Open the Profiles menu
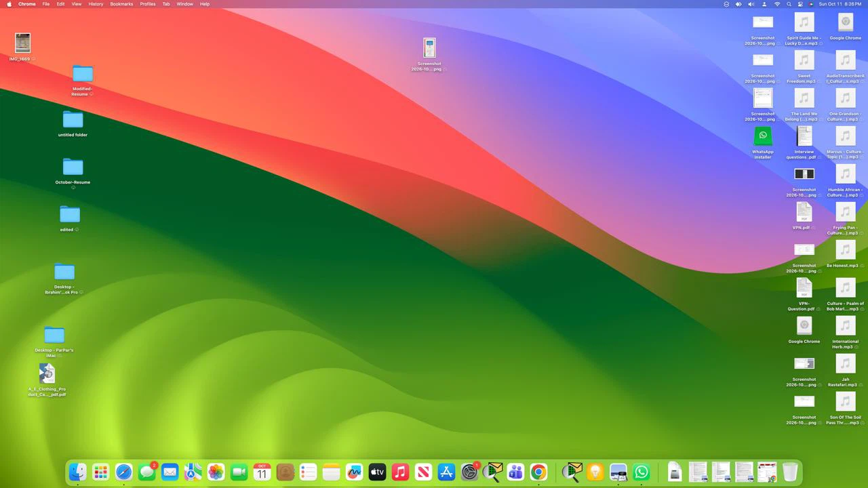The height and width of the screenshot is (488, 868). tap(147, 4)
